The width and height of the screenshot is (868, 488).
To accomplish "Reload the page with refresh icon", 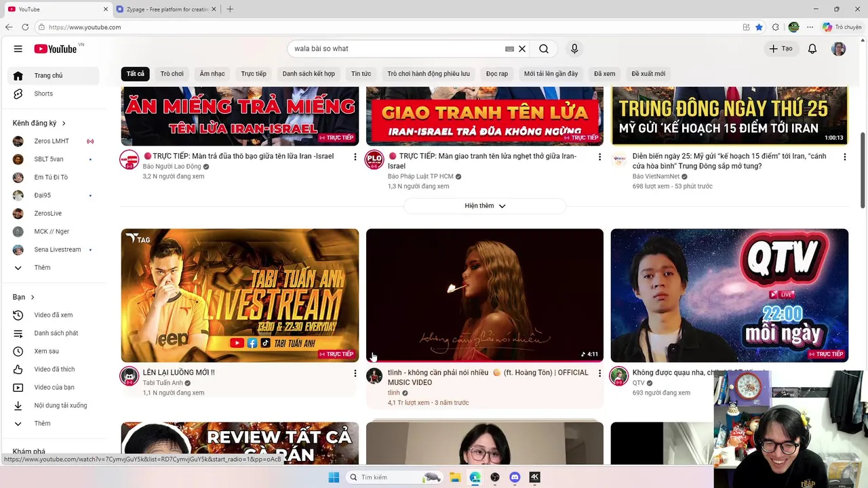I will 25,27.
